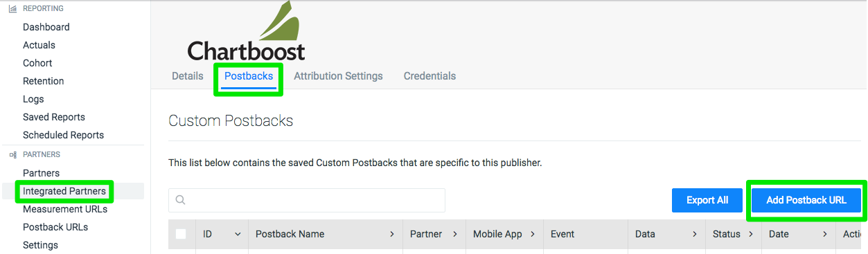Open Logs in the sidebar
868x254 pixels.
[x=33, y=99]
